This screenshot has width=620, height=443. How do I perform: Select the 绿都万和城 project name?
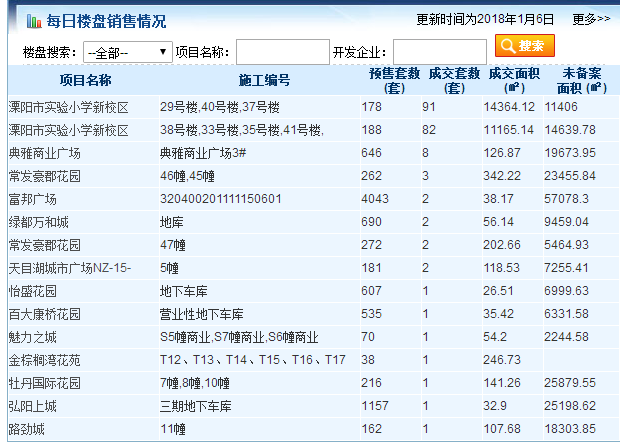pyautogui.click(x=39, y=222)
